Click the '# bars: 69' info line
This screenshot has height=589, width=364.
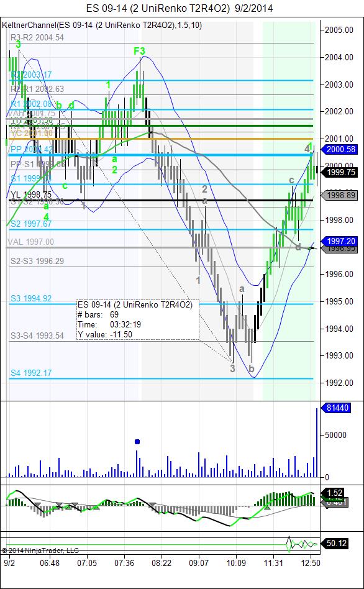(x=98, y=314)
